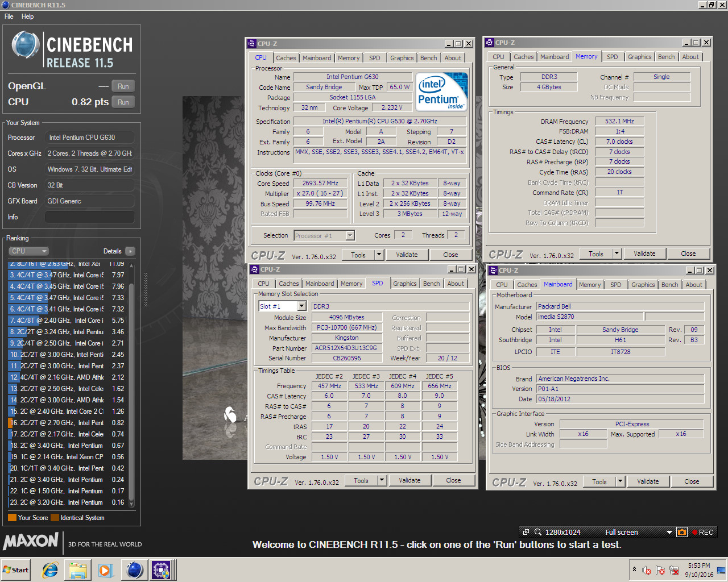Click the Processor field Intel Pentium CPU G630

coord(90,138)
